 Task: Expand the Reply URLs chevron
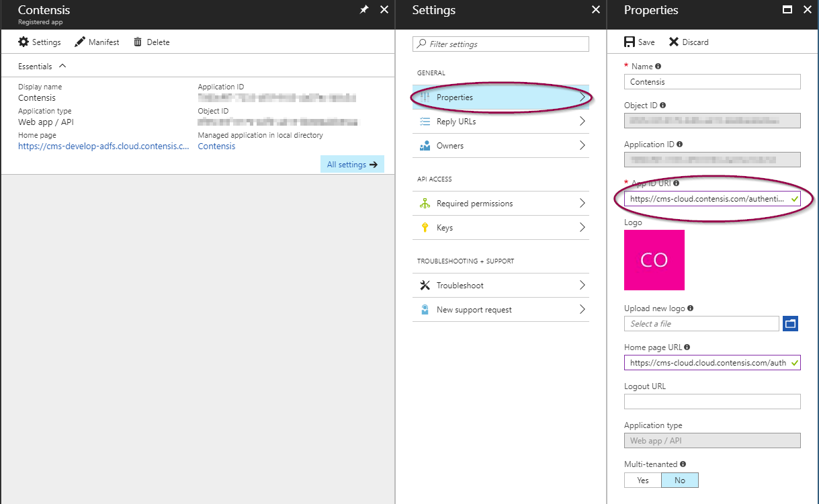[582, 122]
